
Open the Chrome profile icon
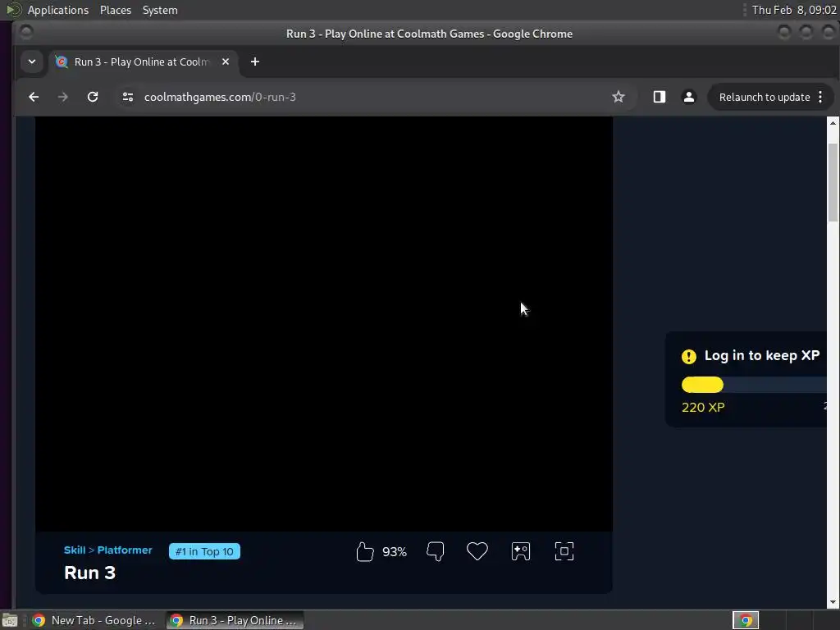689,97
